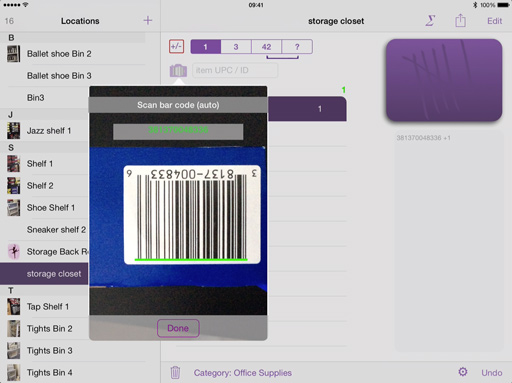Tap Tights Bin 3 photo thumbnail
Screen dimensions: 512x383
(x=14, y=351)
